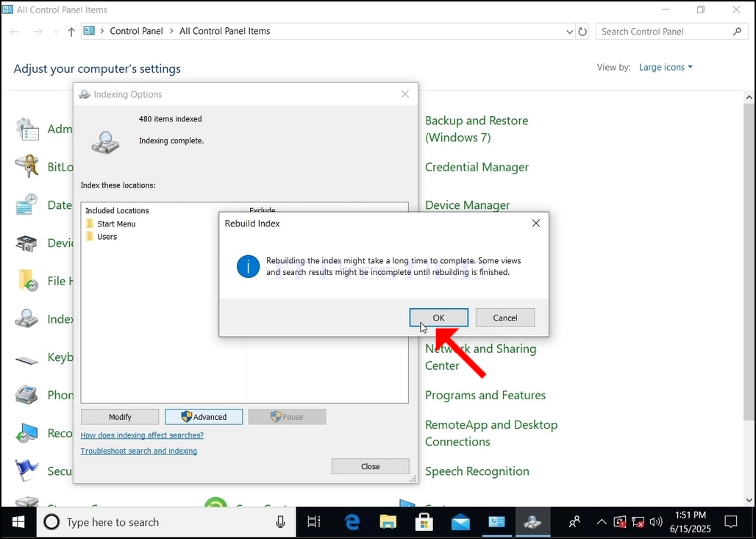Image resolution: width=756 pixels, height=539 pixels.
Task: Open Mail app from taskbar
Action: click(x=460, y=522)
